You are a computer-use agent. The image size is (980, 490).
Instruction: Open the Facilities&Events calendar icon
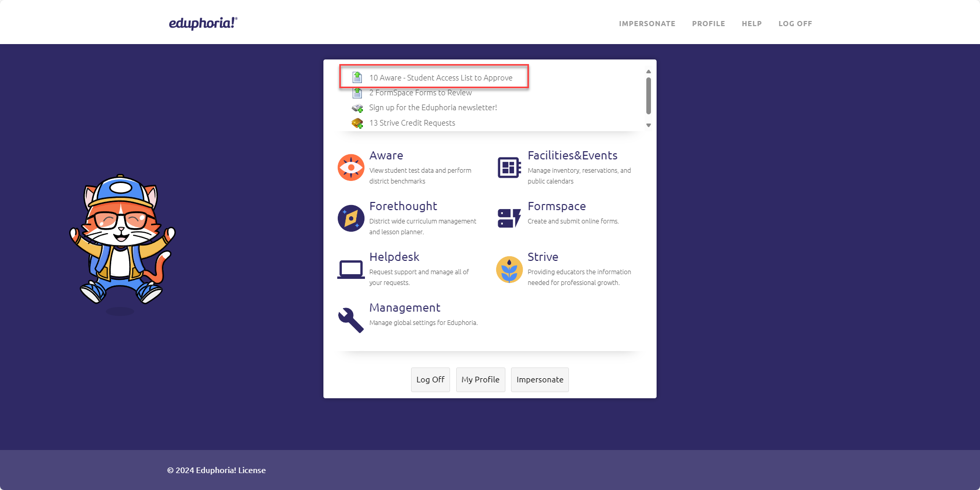point(509,168)
